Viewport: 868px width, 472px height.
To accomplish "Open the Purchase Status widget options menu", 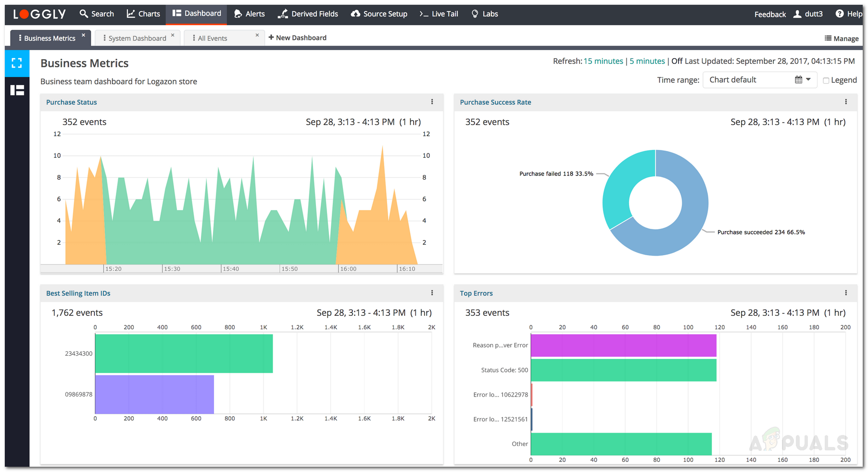I will [432, 102].
